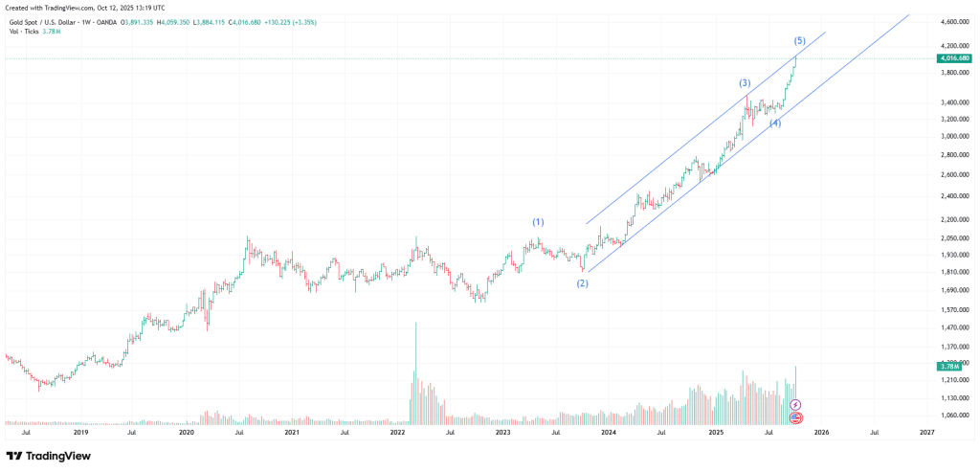Select the Elliott wave (5) label
This screenshot has height=472, width=980.
pyautogui.click(x=799, y=40)
